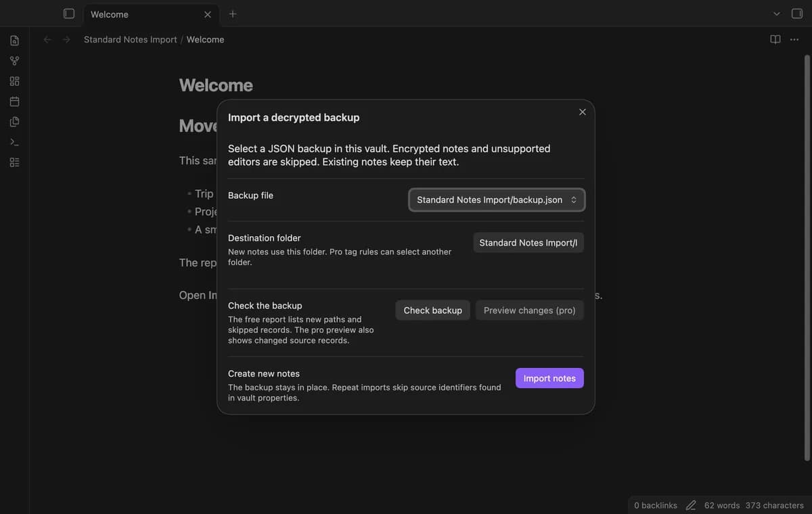Toggle the right sidebar panel icon
Image resolution: width=812 pixels, height=514 pixels.
[x=797, y=14]
